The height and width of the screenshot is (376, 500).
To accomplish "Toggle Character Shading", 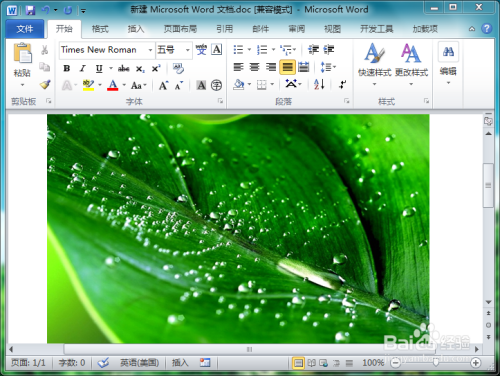I will 201,85.
